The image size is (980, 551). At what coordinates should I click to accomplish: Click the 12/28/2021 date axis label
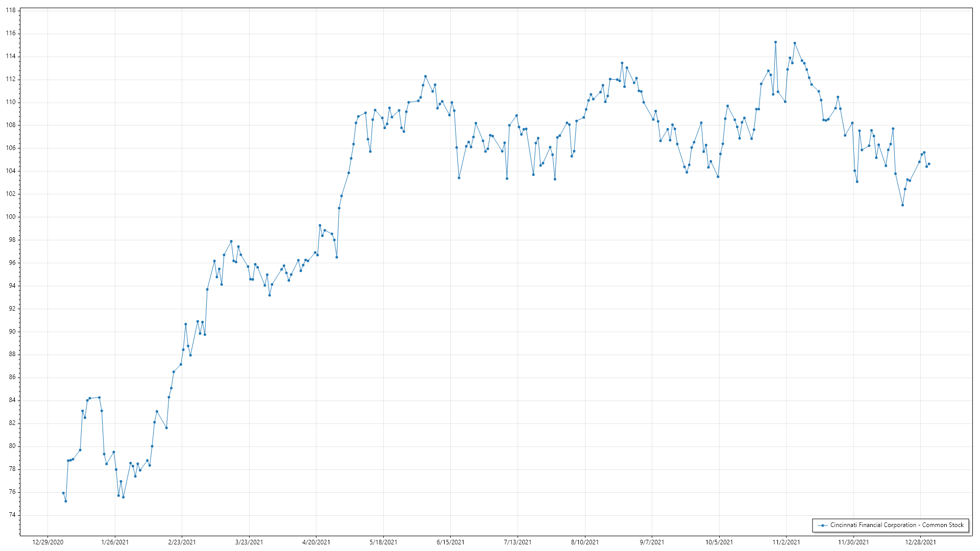tap(920, 542)
